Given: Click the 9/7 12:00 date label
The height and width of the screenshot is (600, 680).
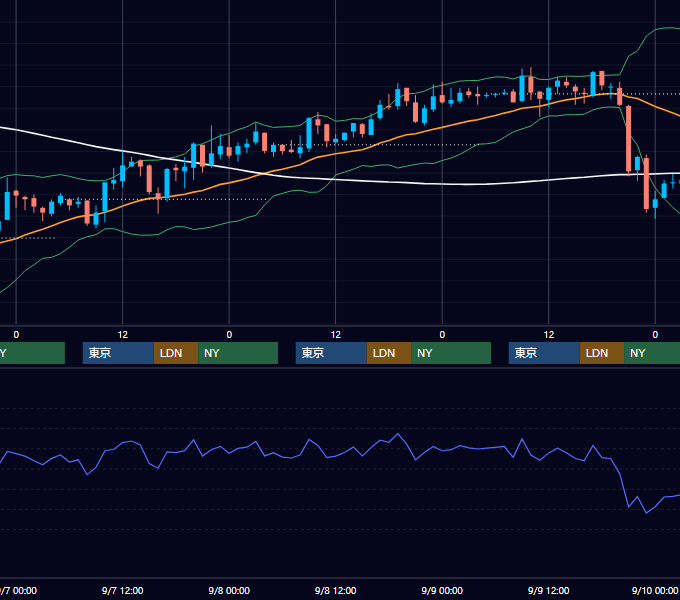Looking at the screenshot, I should [x=123, y=590].
